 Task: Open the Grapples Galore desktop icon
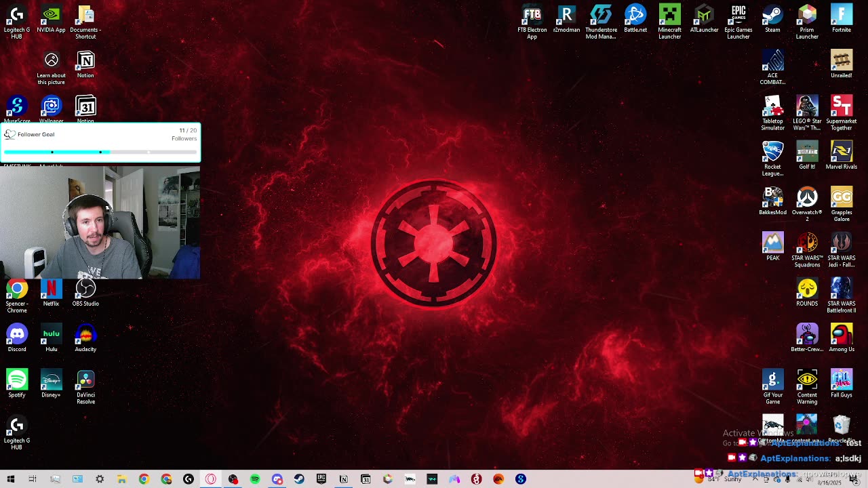[842, 204]
